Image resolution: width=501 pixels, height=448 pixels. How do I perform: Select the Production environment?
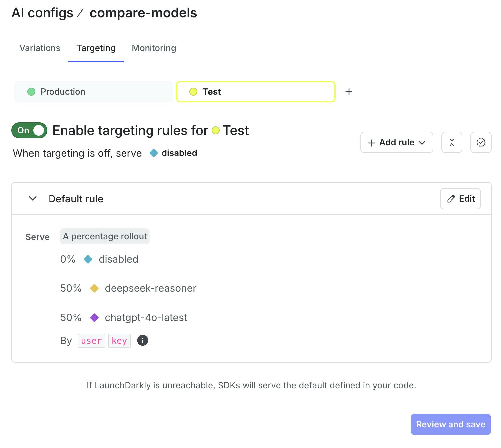(x=93, y=92)
